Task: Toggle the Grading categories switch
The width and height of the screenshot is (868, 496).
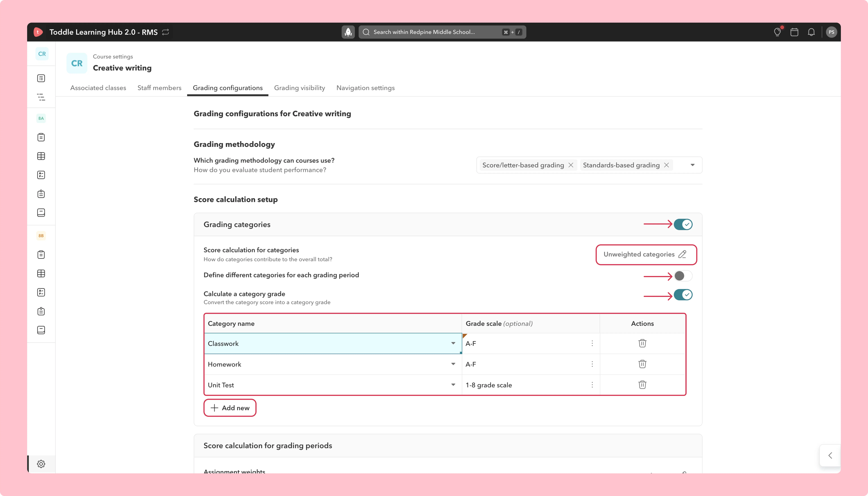Action: click(x=683, y=225)
